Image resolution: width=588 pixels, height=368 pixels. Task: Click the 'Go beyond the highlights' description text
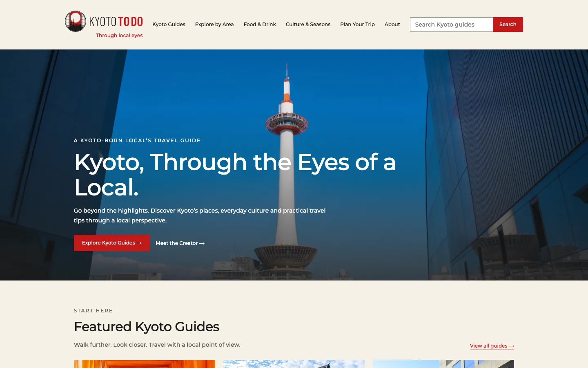pos(200,215)
